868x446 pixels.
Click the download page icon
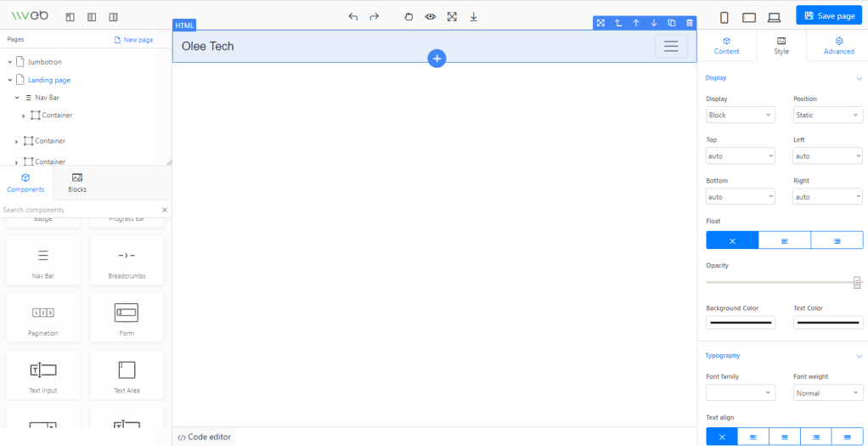473,17
